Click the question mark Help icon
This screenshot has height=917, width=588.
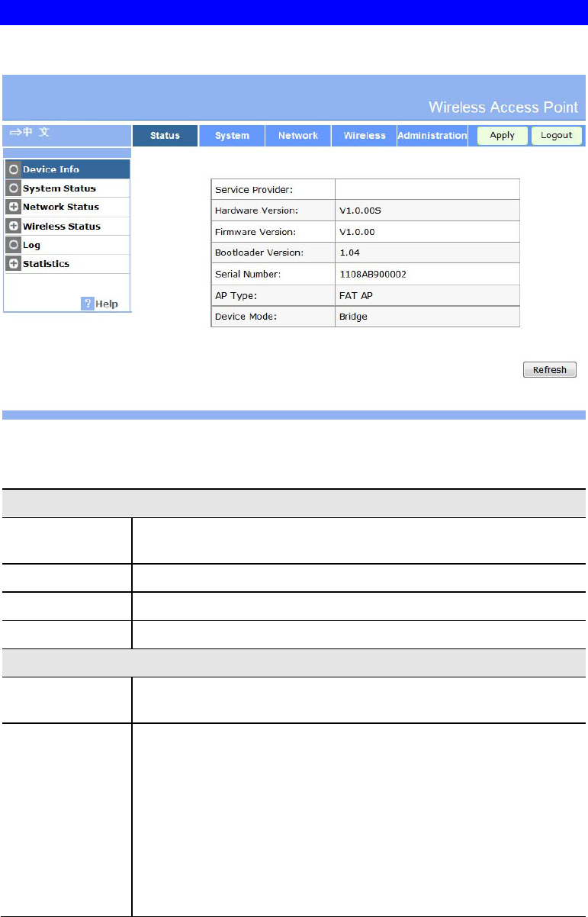(88, 304)
